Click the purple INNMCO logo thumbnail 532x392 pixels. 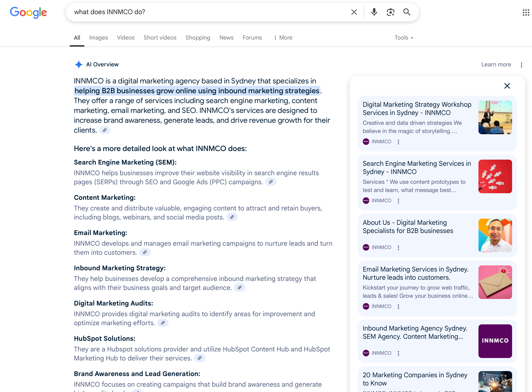coord(495,341)
